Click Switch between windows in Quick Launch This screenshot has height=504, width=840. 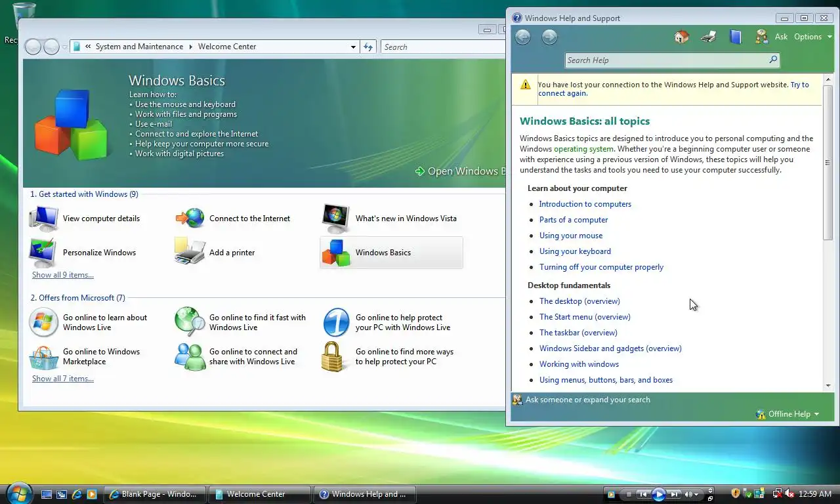pos(62,494)
